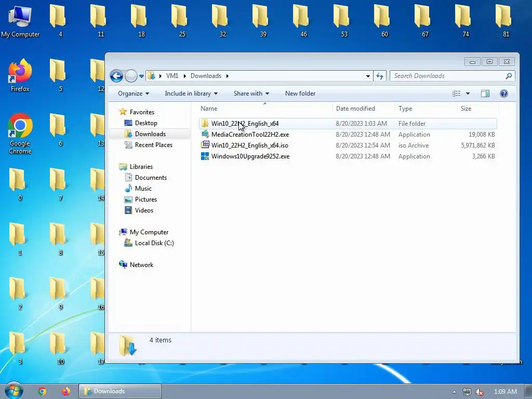Image resolution: width=532 pixels, height=399 pixels.
Task: Toggle the preview pane
Action: 485,94
